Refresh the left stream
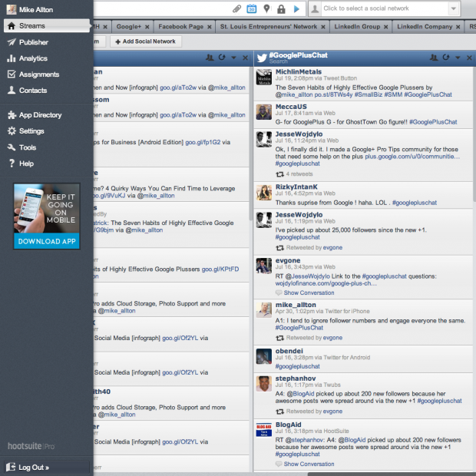 pyautogui.click(x=222, y=58)
